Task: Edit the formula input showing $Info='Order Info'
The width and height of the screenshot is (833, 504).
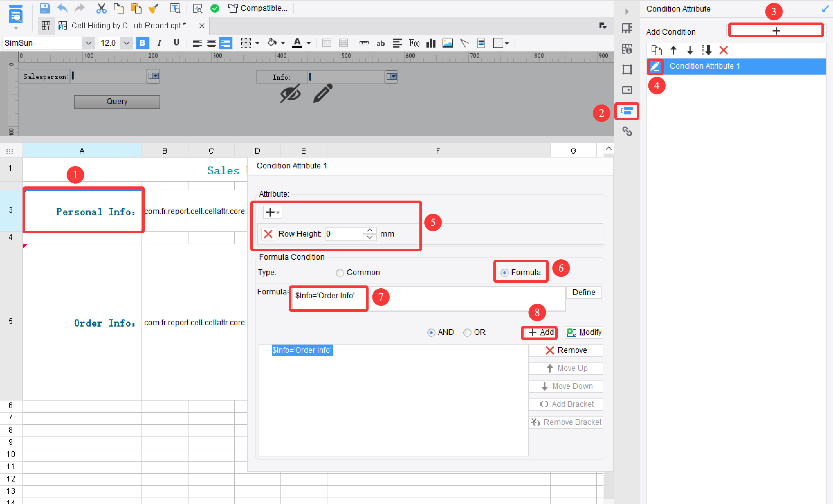Action: point(328,298)
